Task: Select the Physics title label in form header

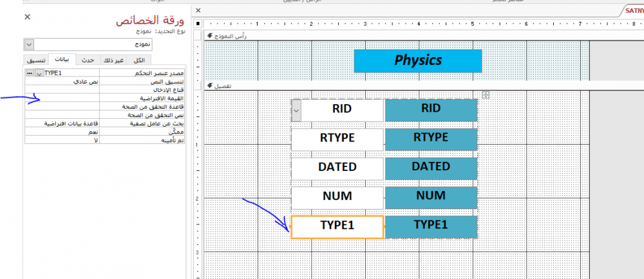Action: [418, 60]
